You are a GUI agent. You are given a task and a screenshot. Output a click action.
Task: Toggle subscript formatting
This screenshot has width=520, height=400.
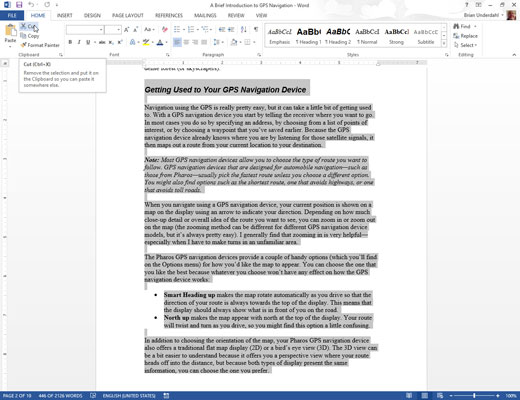pyautogui.click(x=111, y=42)
